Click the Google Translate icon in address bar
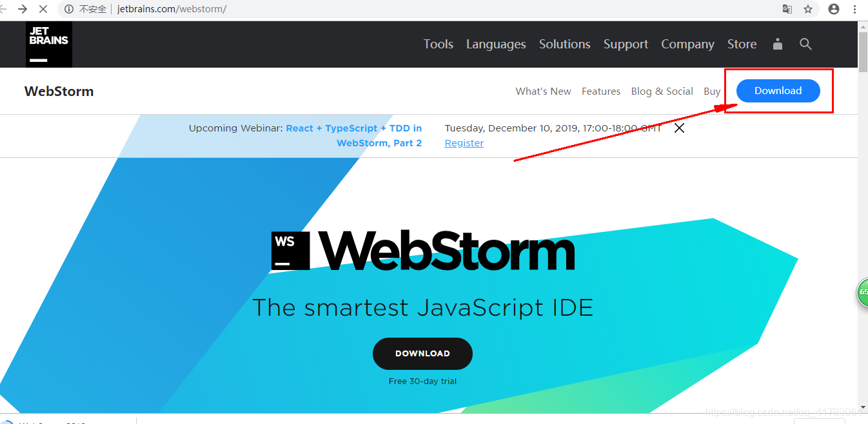The image size is (868, 424). tap(787, 10)
